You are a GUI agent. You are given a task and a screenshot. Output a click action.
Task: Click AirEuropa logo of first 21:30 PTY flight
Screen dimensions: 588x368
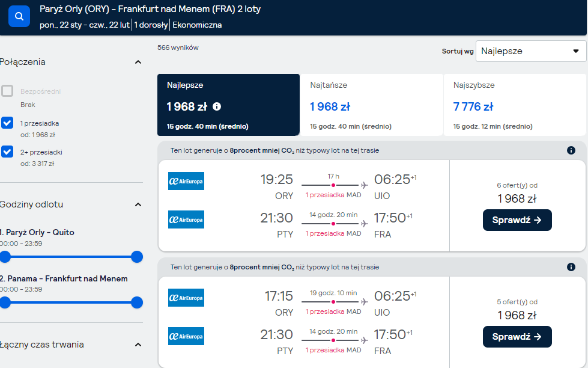[x=186, y=219]
